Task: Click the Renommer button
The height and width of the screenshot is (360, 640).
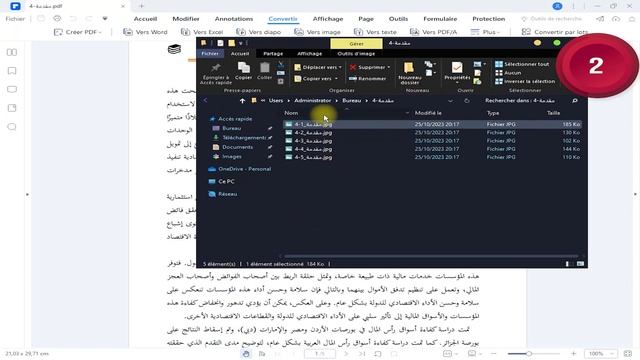Action: click(x=368, y=79)
